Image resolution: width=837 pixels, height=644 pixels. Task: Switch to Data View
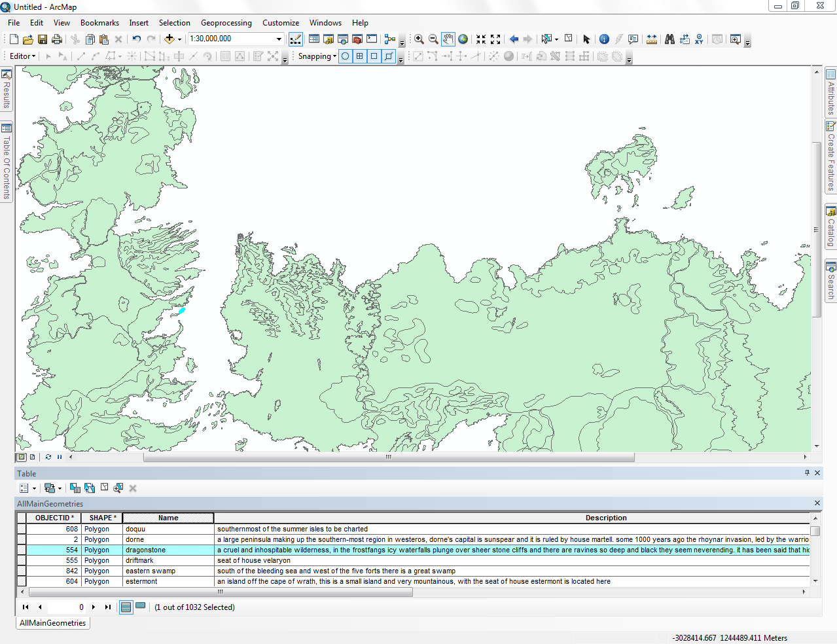[x=22, y=457]
